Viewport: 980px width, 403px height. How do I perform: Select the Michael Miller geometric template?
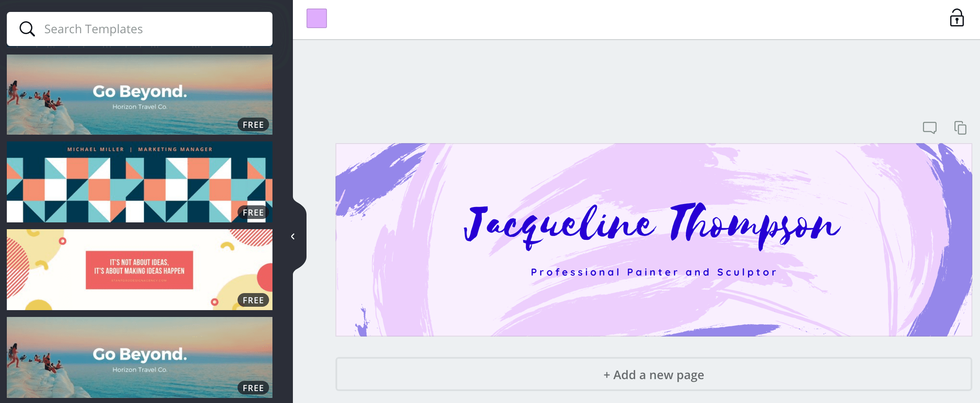[140, 182]
